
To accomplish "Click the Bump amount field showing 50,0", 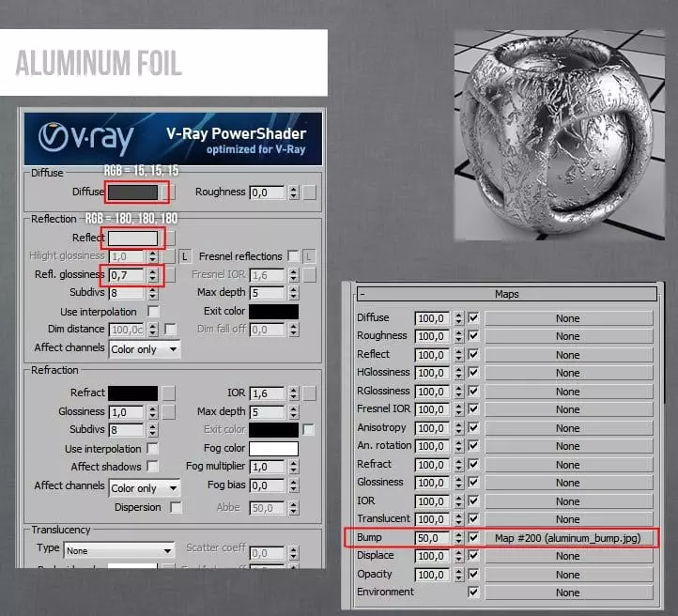I will [432, 538].
